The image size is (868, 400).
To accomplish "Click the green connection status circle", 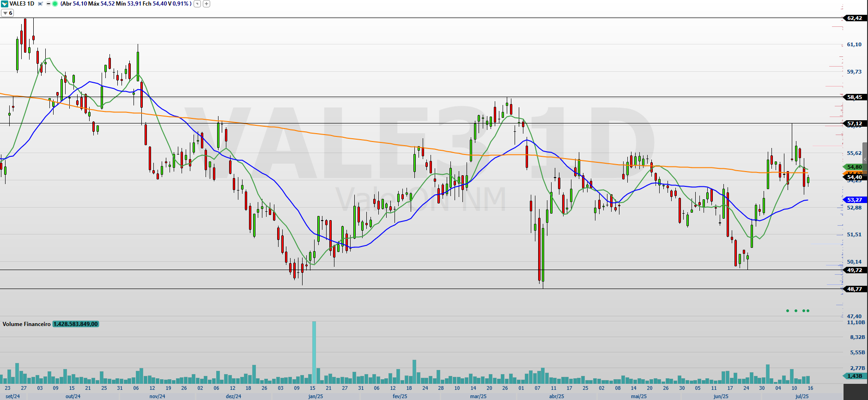I will coord(55,4).
